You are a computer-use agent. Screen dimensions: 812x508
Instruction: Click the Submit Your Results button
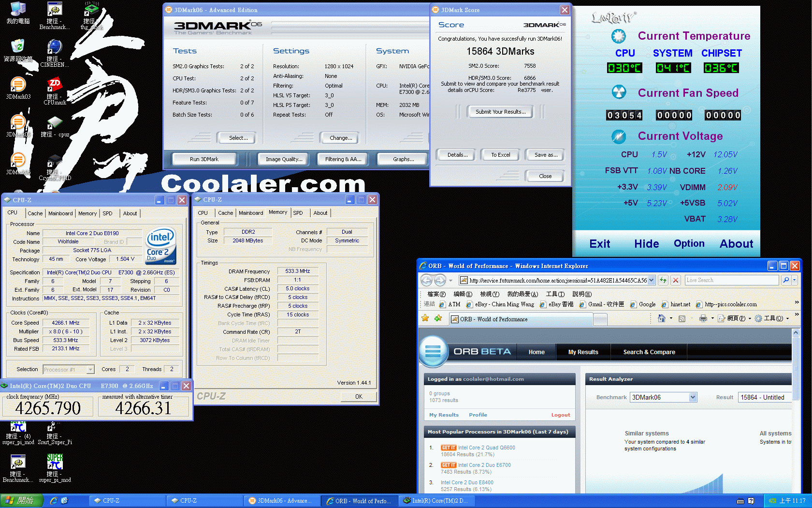coord(500,112)
